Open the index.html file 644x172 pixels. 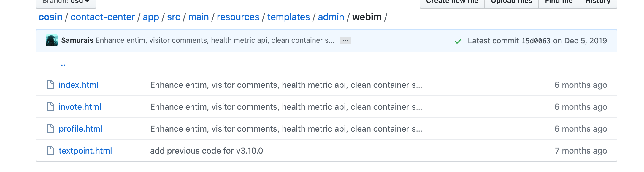pyautogui.click(x=79, y=85)
